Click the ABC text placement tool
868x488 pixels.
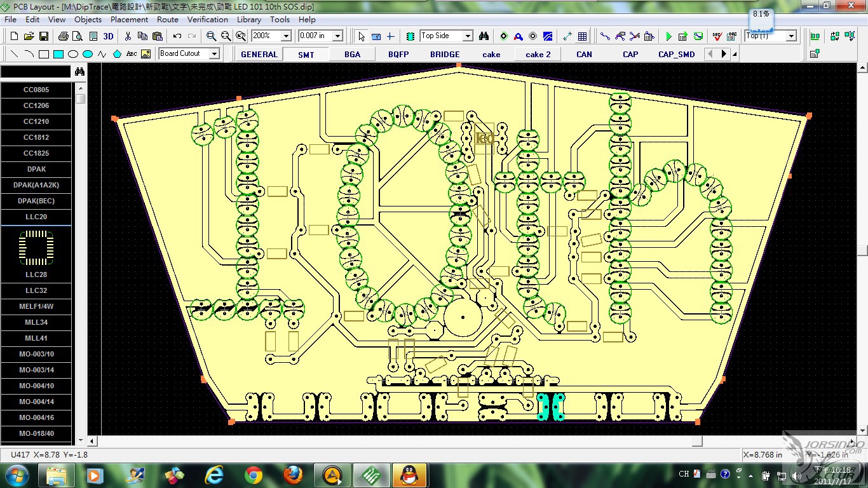[x=132, y=54]
